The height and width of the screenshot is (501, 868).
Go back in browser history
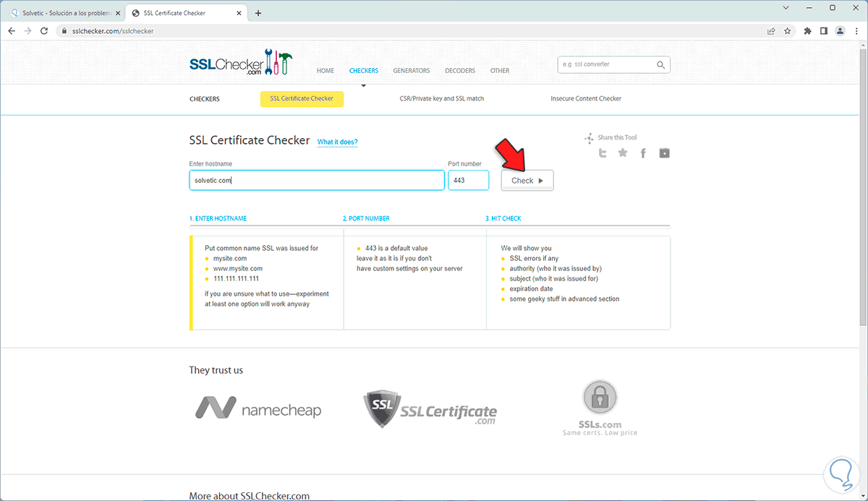12,31
